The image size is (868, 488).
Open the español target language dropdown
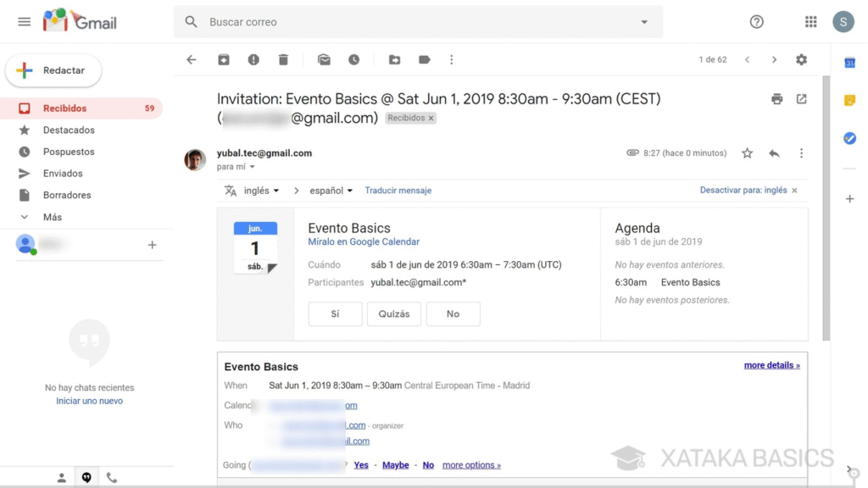331,191
